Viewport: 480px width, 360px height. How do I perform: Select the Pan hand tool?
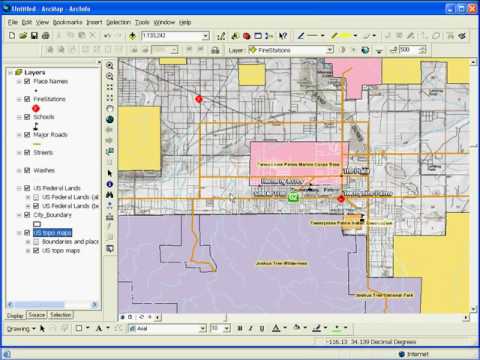coord(110,109)
